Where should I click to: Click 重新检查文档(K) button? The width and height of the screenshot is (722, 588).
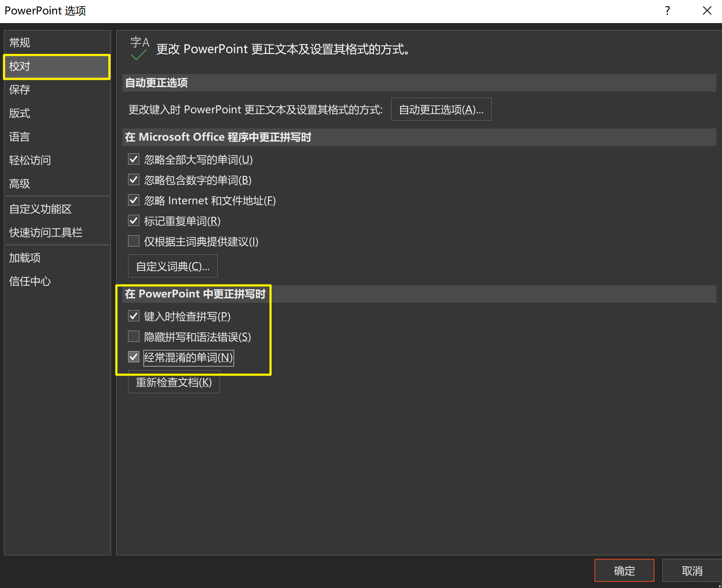174,382
